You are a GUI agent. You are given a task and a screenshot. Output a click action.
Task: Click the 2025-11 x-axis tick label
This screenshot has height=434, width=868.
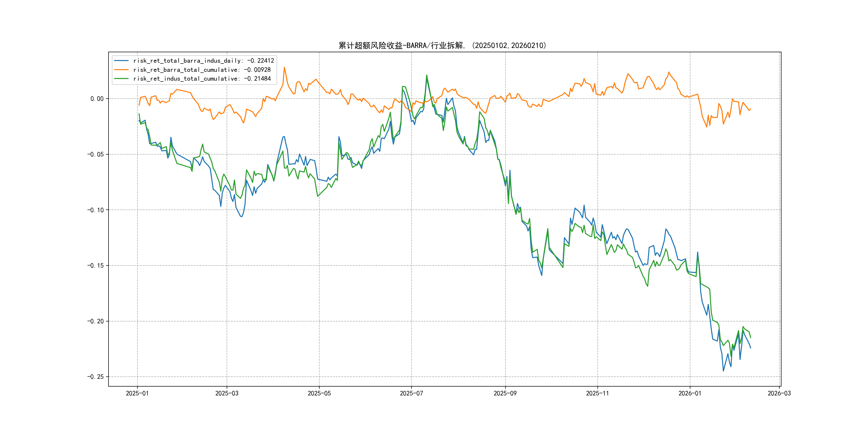tap(597, 393)
